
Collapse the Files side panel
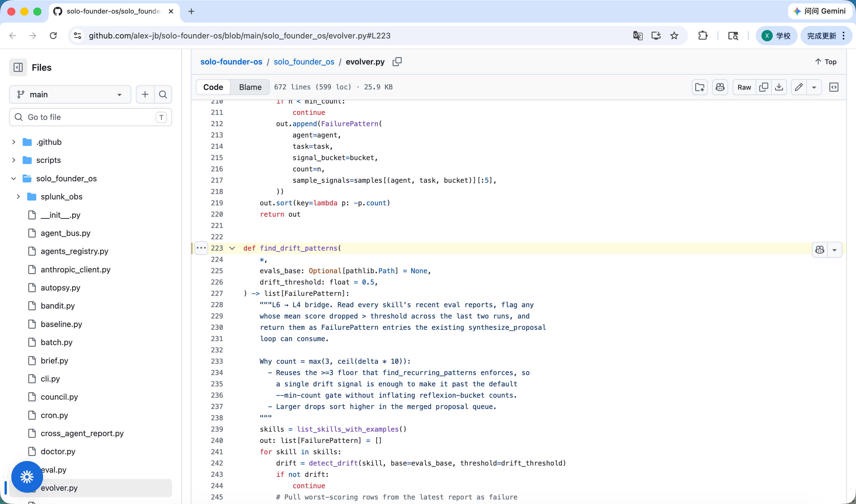pyautogui.click(x=18, y=67)
